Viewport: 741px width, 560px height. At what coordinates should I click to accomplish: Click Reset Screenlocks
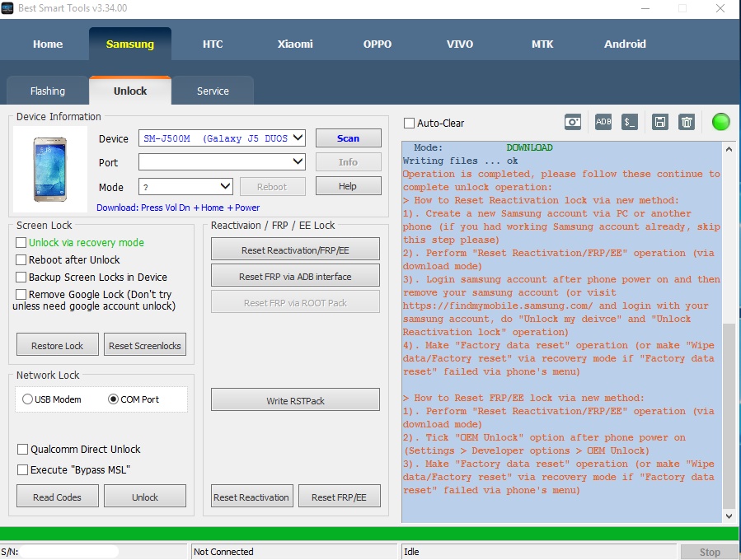144,345
